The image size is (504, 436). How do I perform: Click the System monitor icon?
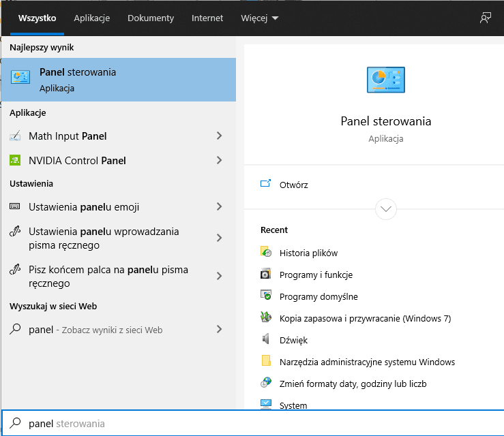[x=266, y=404]
